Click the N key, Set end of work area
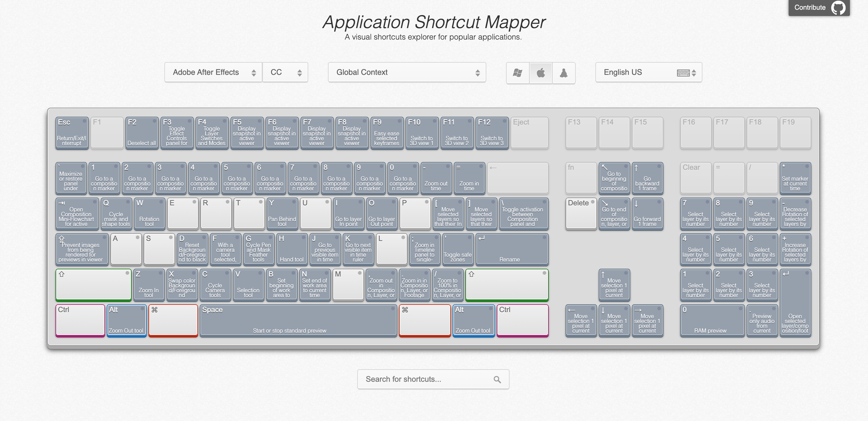Screen dimensions: 868x421 coord(315,285)
